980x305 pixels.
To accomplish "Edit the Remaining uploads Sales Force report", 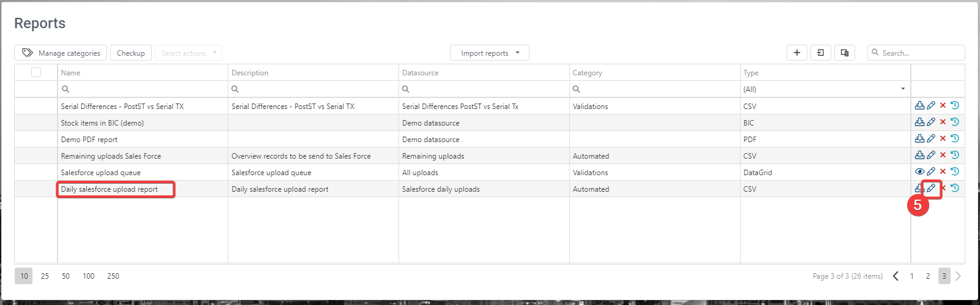I will pos(931,155).
